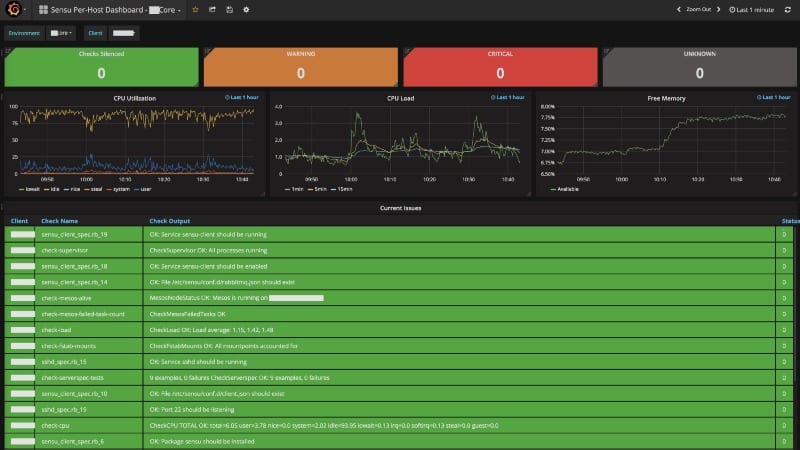Save the dashboard with disk icon

229,10
